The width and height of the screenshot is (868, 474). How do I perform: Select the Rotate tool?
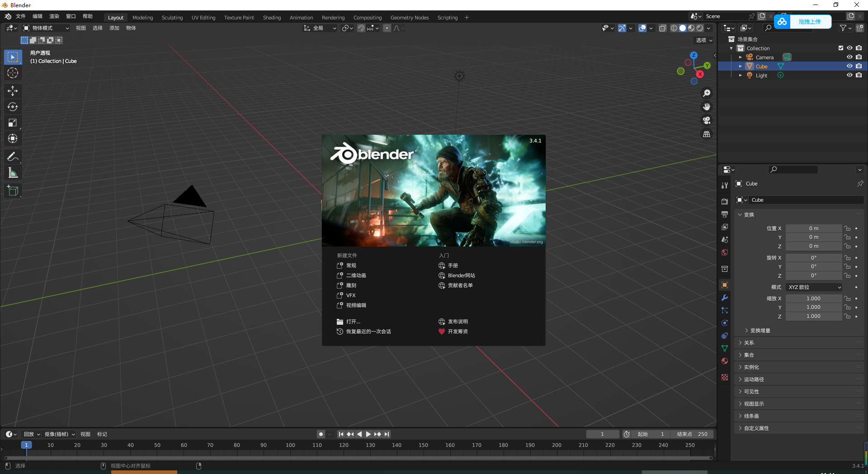tap(13, 107)
